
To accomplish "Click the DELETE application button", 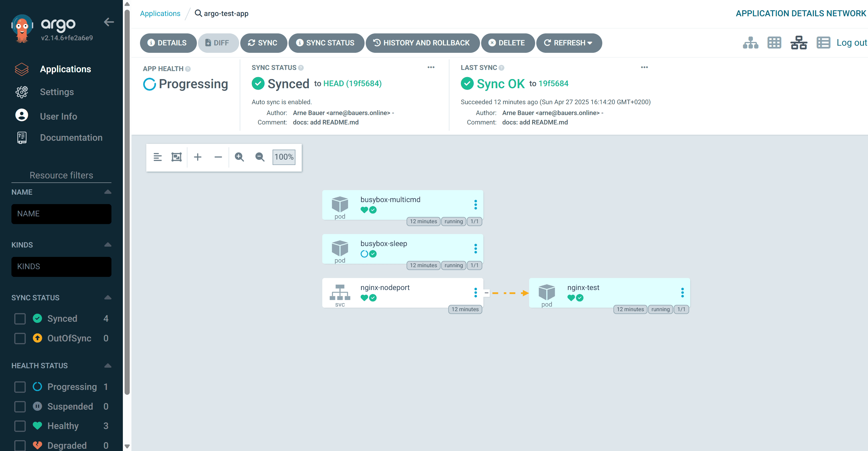I will coord(507,43).
